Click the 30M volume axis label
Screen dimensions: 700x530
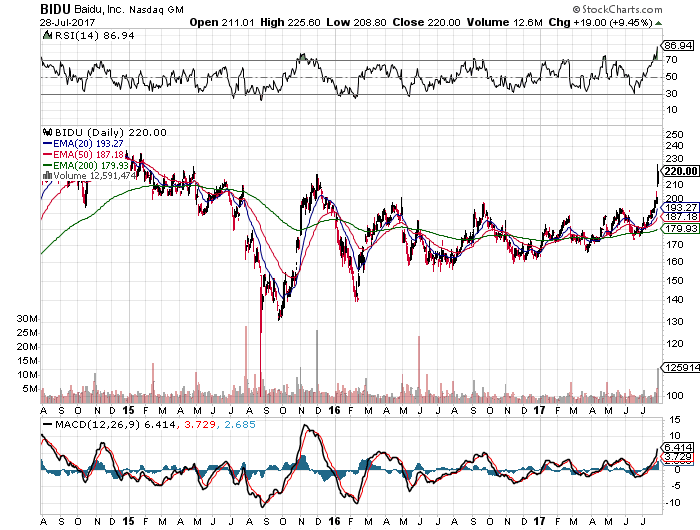pyautogui.click(x=27, y=318)
